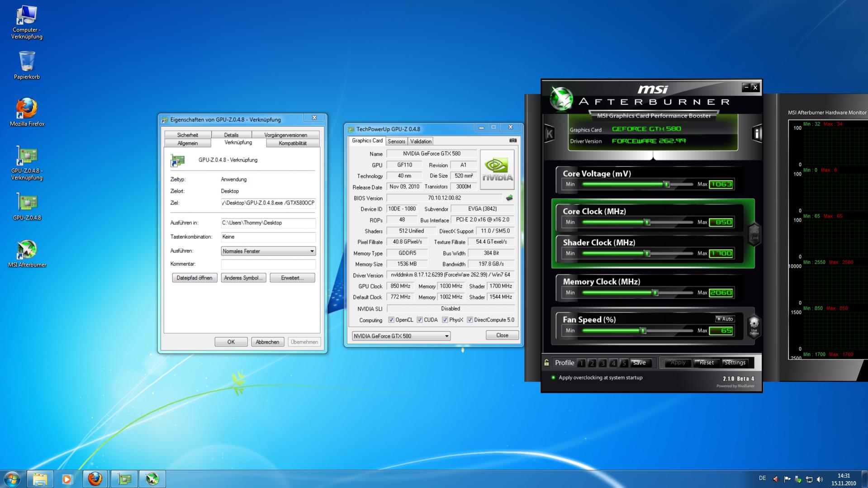This screenshot has height=488, width=868.
Task: Click the screenshot camera icon in GPU-Z
Action: tap(513, 141)
